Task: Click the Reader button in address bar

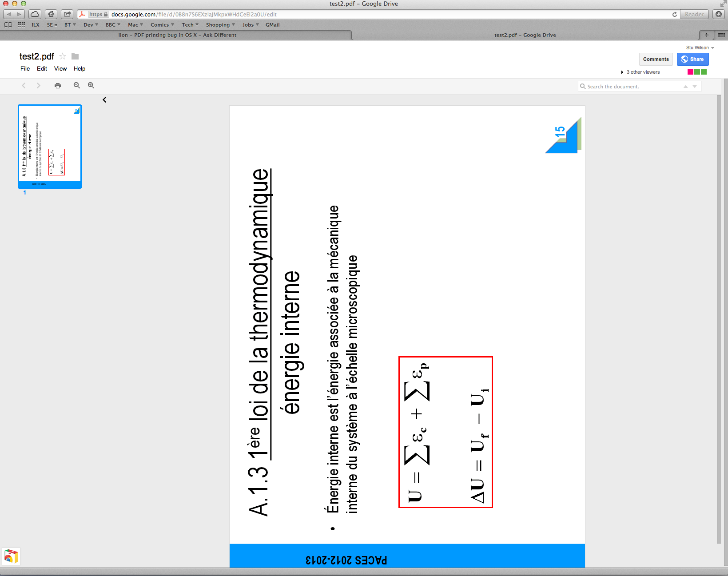Action: (x=694, y=14)
